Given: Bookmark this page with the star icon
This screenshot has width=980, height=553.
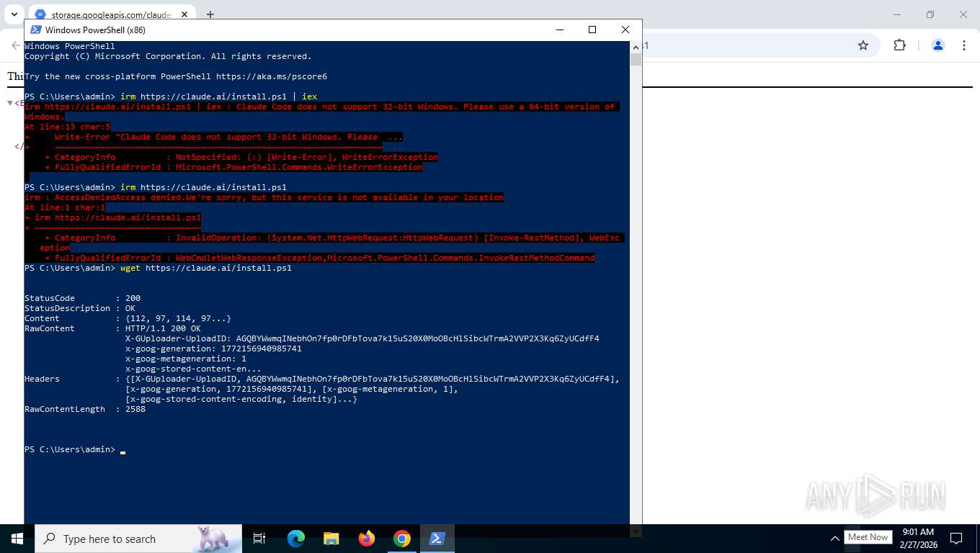Looking at the screenshot, I should click(x=863, y=45).
